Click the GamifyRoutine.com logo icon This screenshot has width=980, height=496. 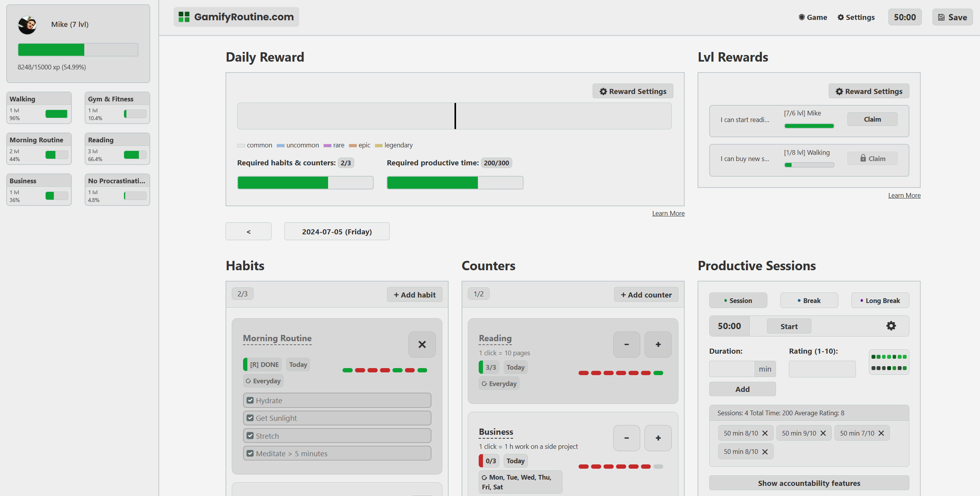click(184, 17)
